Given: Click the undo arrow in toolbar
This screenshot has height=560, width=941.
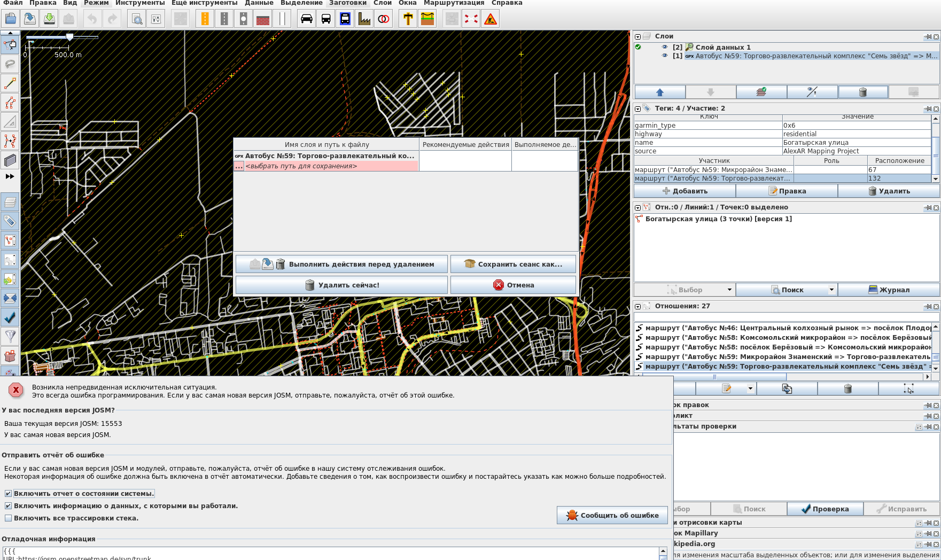Looking at the screenshot, I should [92, 19].
